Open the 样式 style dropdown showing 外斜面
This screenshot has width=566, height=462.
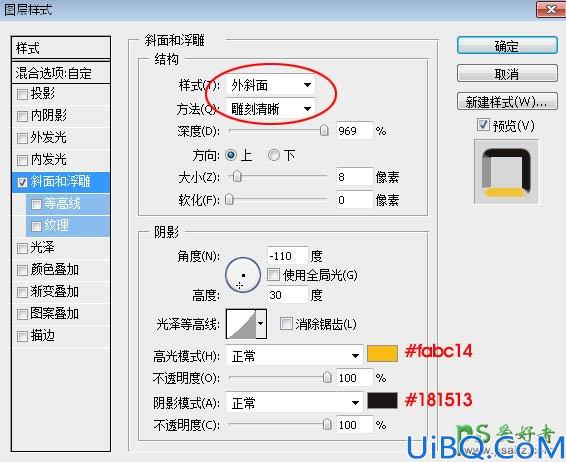tap(270, 85)
